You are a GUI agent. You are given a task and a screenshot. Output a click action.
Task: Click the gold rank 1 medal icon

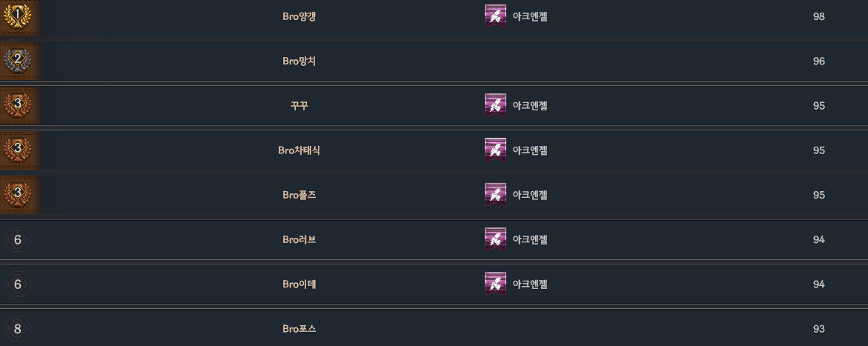click(17, 16)
